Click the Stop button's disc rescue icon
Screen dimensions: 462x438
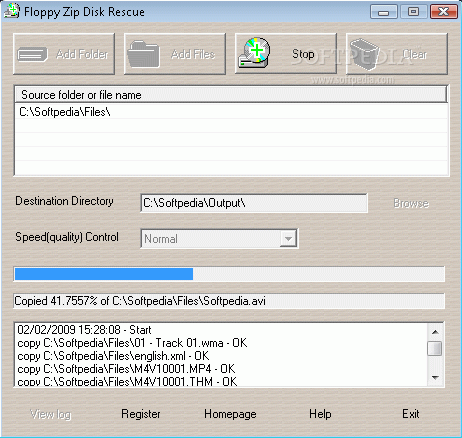click(x=254, y=53)
